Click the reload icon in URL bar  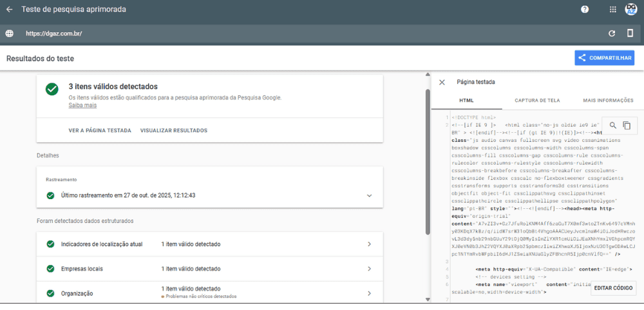[x=612, y=34]
